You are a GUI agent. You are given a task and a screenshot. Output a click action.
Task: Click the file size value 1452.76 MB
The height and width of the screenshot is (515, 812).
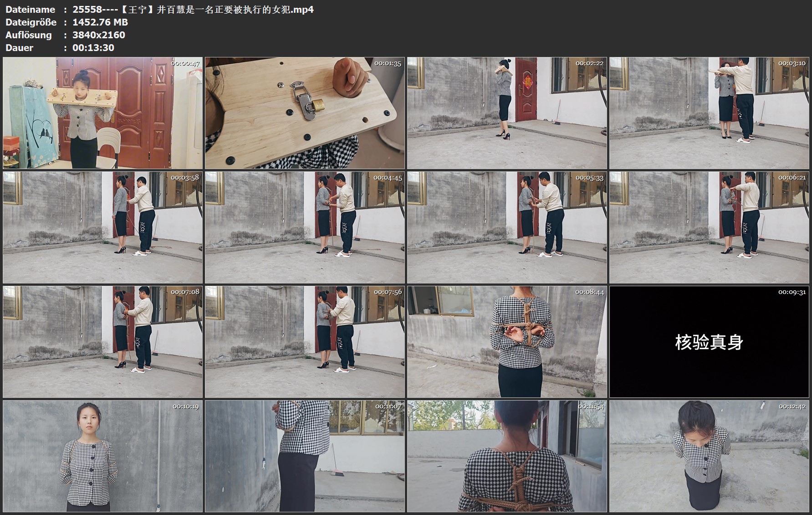point(100,22)
